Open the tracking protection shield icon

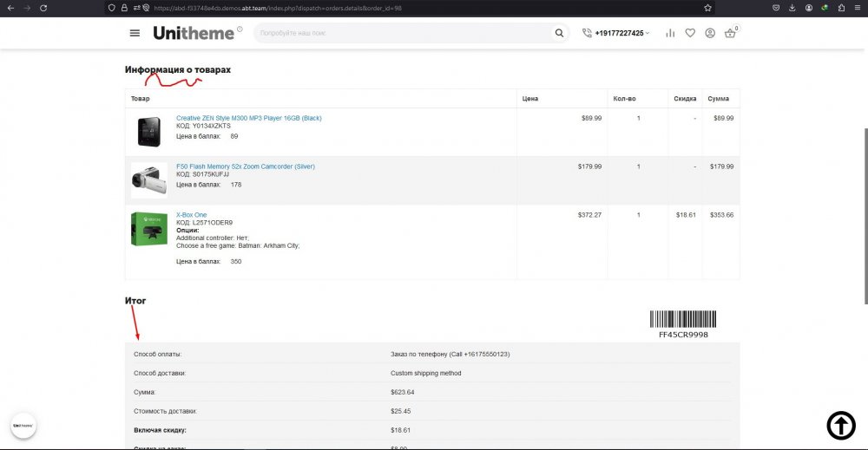click(112, 9)
